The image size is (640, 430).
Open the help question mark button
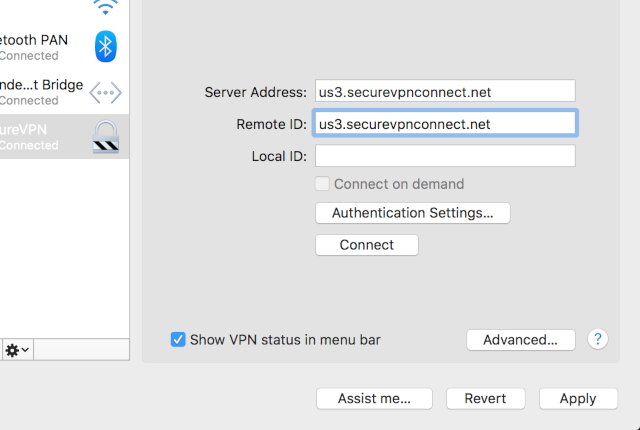[598, 339]
